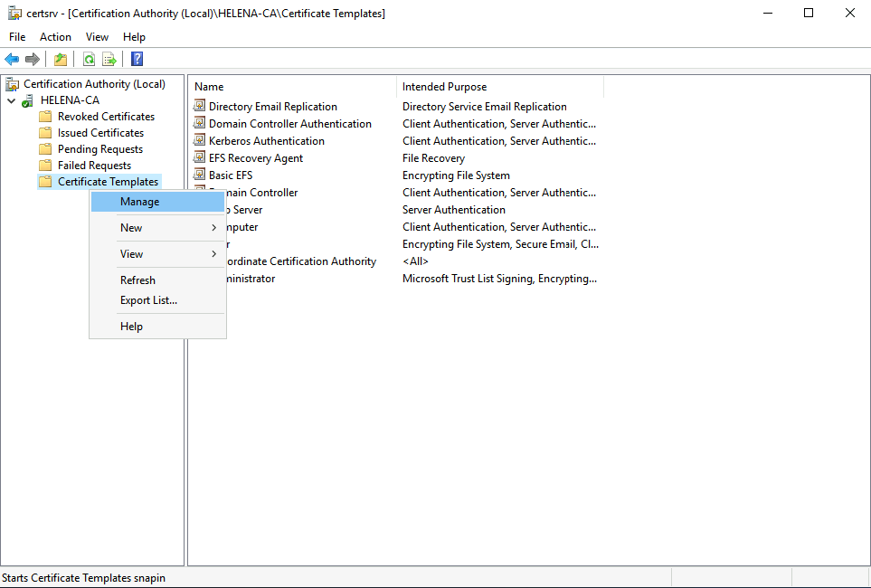Sort by the Name column header
Viewport: 871px width, 588px height.
pyautogui.click(x=289, y=87)
